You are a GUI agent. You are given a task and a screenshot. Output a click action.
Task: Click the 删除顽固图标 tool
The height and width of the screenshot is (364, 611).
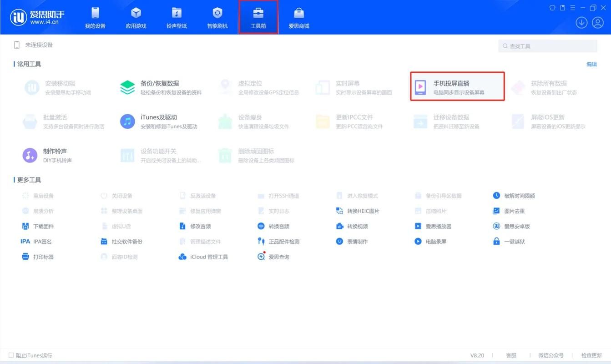pos(256,155)
